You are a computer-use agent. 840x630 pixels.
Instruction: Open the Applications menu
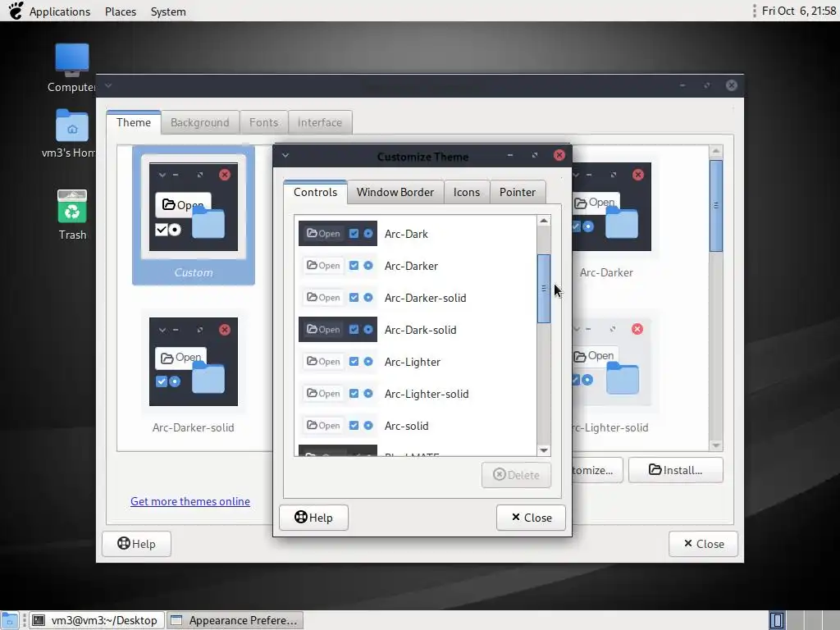point(59,11)
